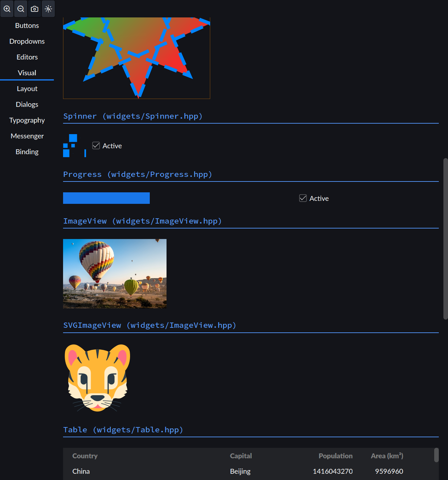Go to the Dialogs tab

tap(27, 105)
